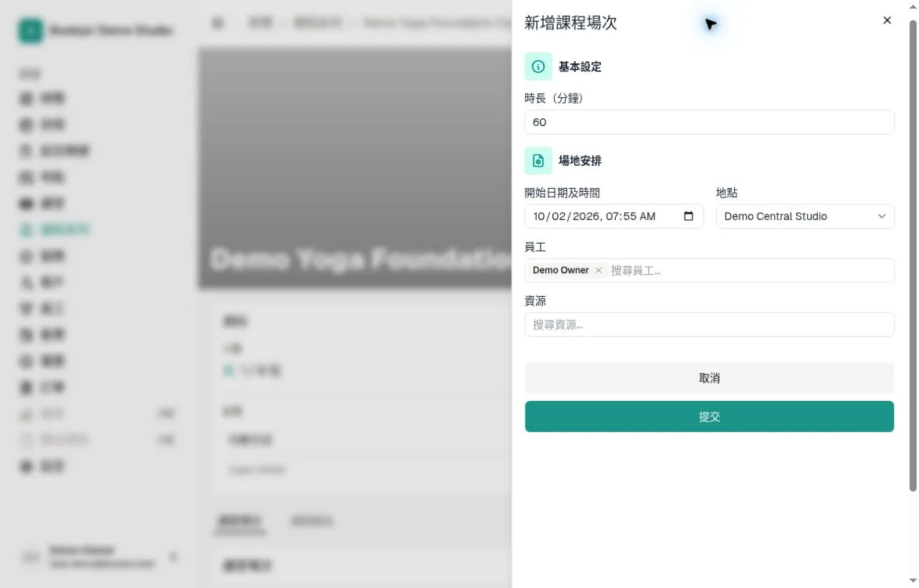Close the 新增課程場次 panel
Image resolution: width=919 pixels, height=588 pixels.
pos(887,20)
